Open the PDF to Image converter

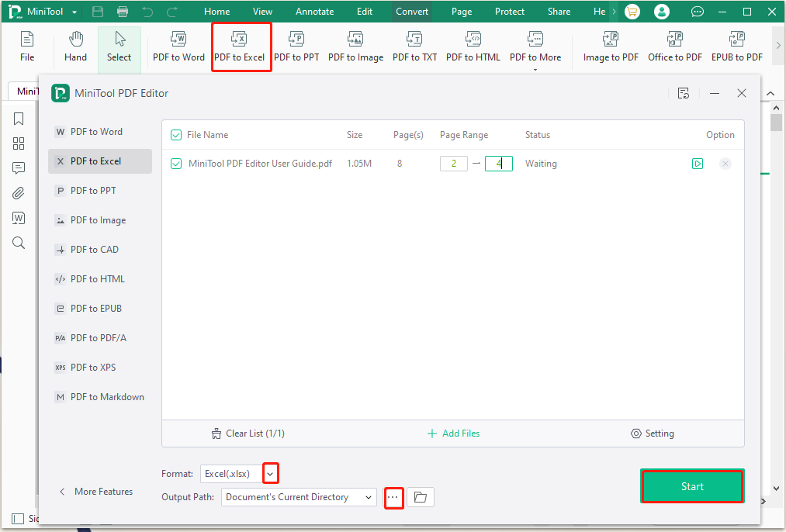[355, 47]
